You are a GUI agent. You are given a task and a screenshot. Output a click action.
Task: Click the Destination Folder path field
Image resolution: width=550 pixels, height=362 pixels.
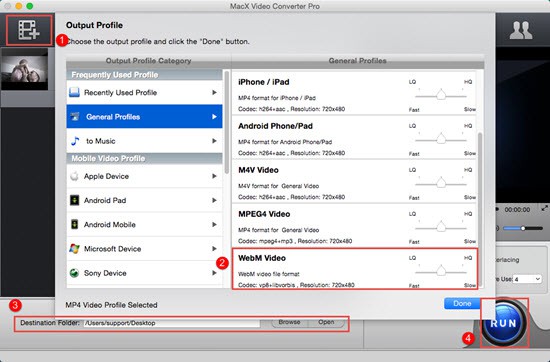click(172, 323)
